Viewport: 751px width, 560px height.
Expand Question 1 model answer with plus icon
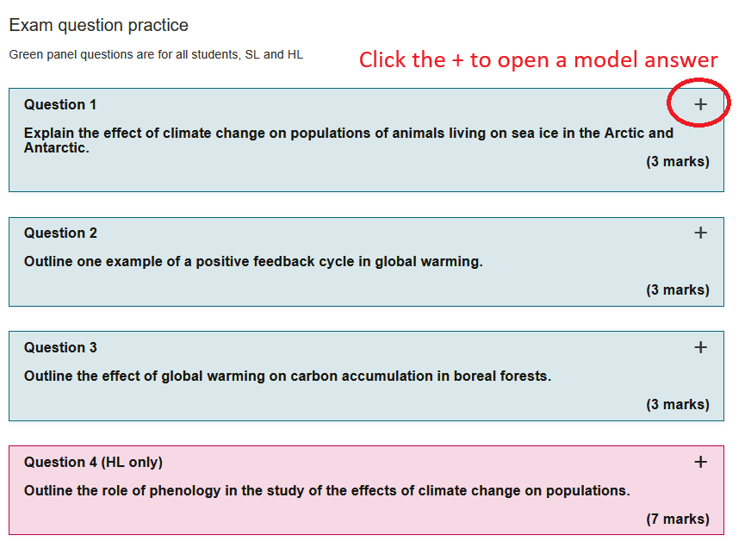(700, 104)
